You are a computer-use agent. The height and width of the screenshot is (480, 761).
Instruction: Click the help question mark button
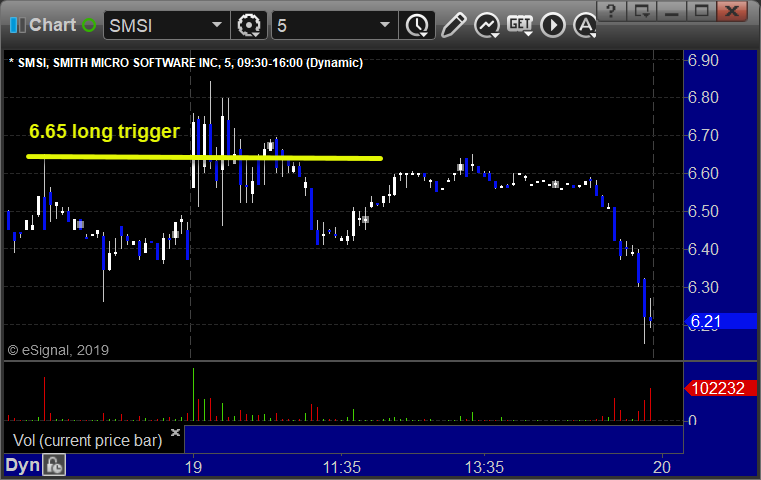click(611, 11)
